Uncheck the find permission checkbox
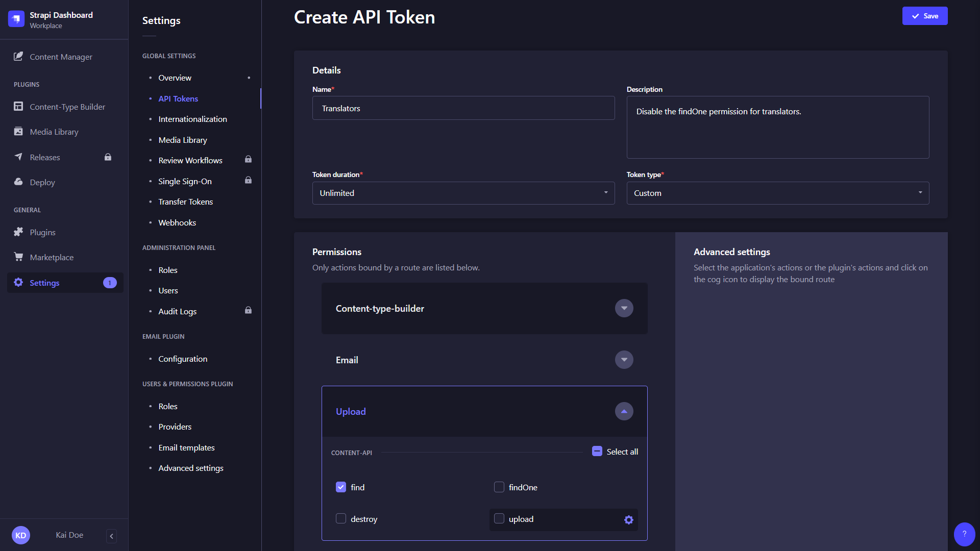Image resolution: width=980 pixels, height=551 pixels. [x=340, y=487]
